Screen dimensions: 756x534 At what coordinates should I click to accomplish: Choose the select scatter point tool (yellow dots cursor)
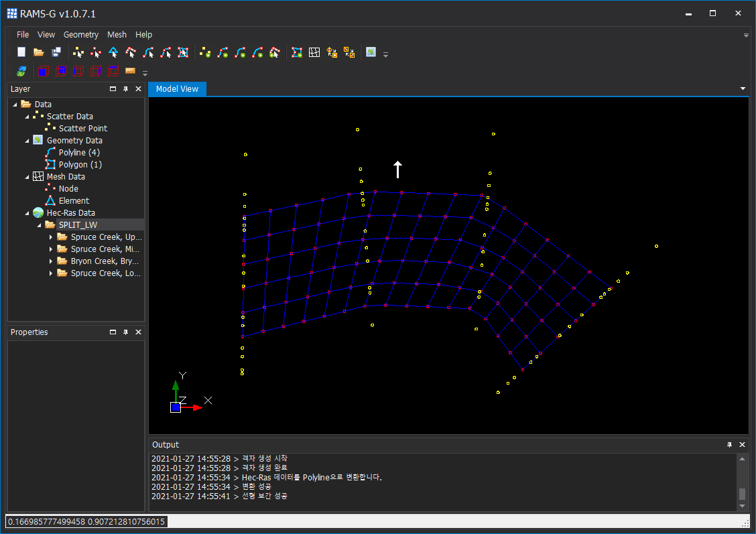tap(78, 52)
